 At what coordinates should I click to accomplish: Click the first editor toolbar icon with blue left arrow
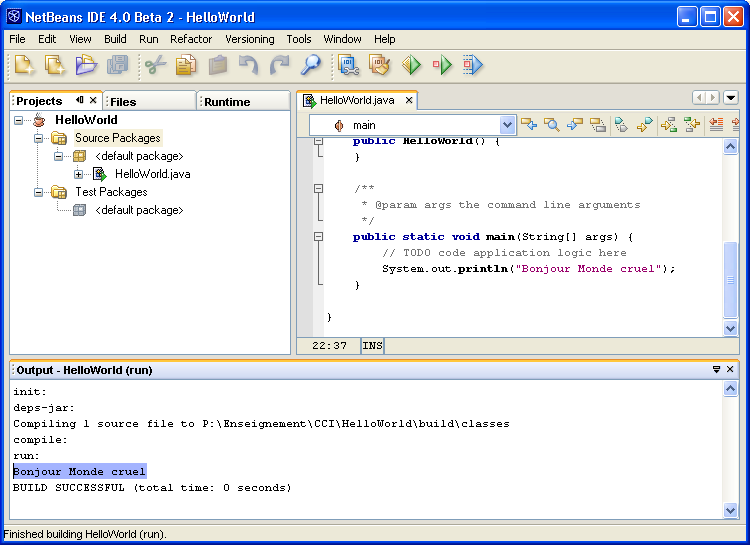click(529, 125)
